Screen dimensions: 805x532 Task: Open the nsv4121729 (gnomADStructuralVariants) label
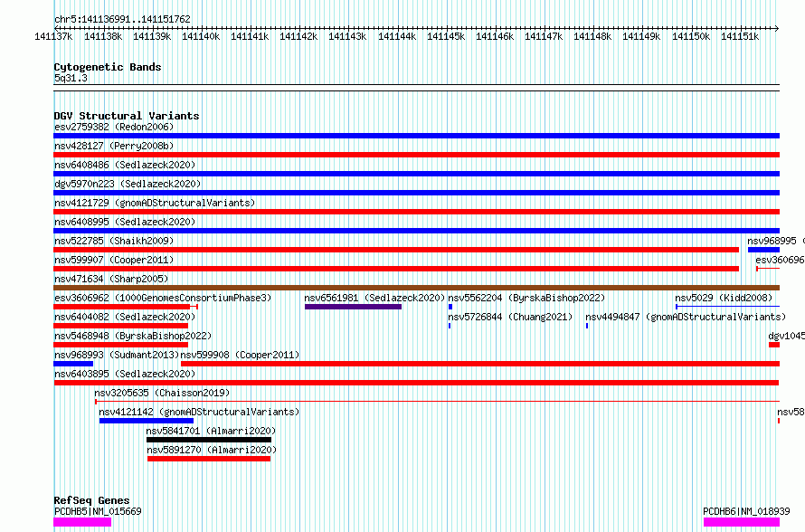155,203
